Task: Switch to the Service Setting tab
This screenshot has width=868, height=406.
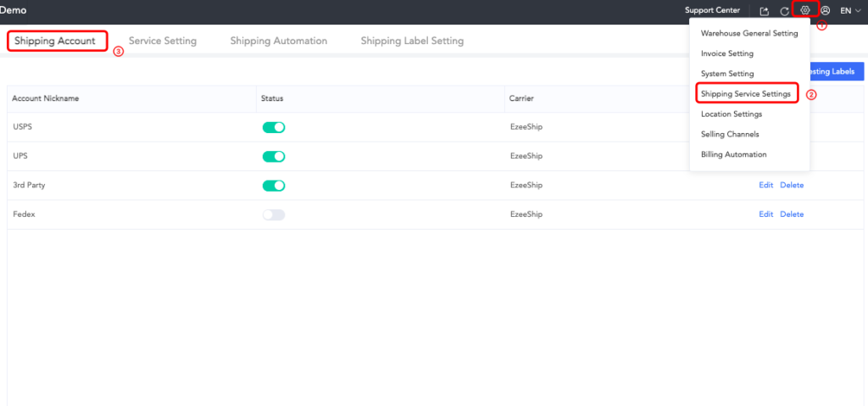Action: click(163, 41)
